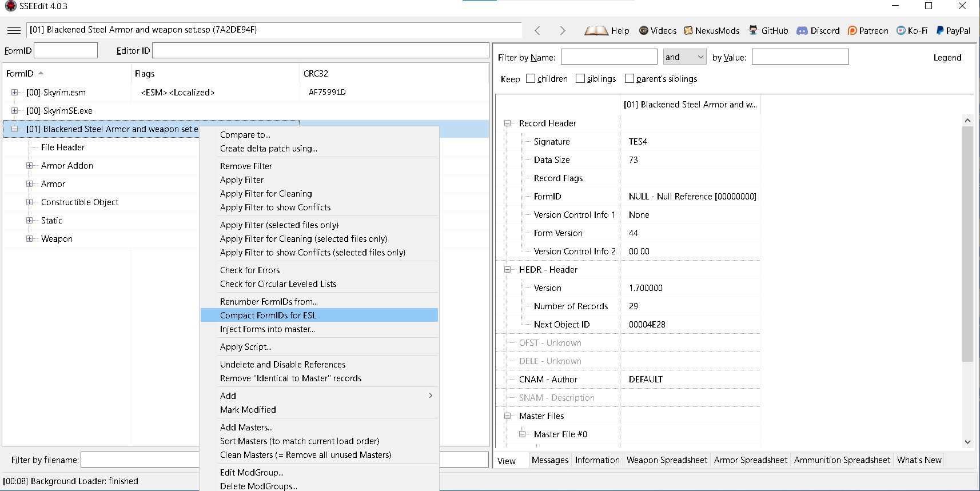
Task: Choose Sort Masters menu entry
Action: click(x=319, y=441)
